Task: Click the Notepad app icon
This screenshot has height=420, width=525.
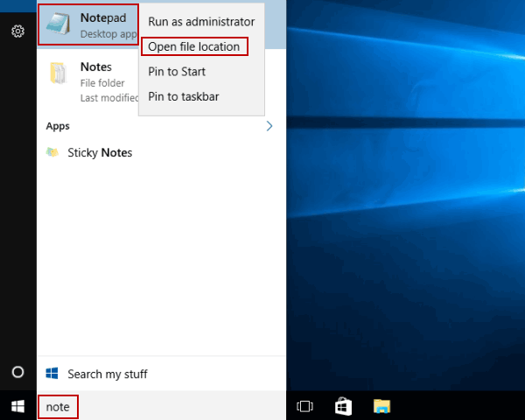Action: point(59,24)
